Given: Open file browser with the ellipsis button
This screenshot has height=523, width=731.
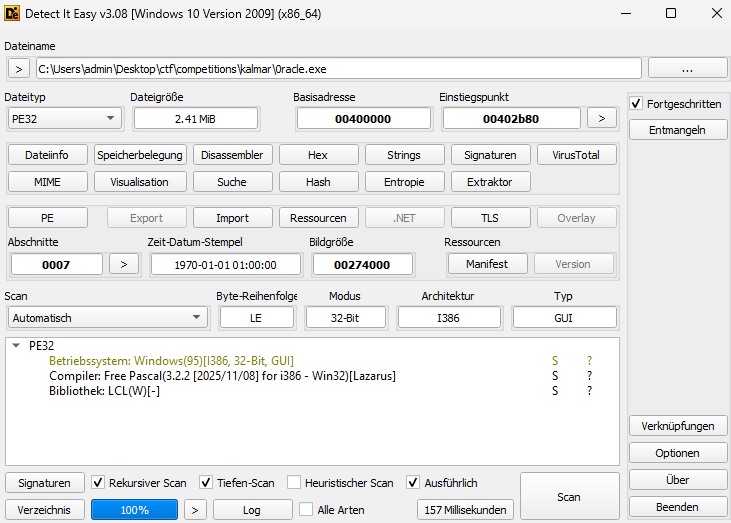Looking at the screenshot, I should point(686,69).
